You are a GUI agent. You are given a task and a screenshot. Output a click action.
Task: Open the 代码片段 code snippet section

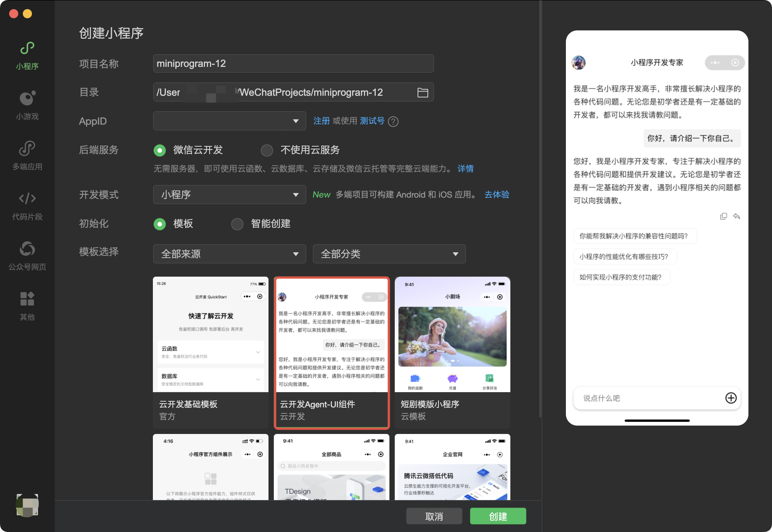pyautogui.click(x=27, y=199)
